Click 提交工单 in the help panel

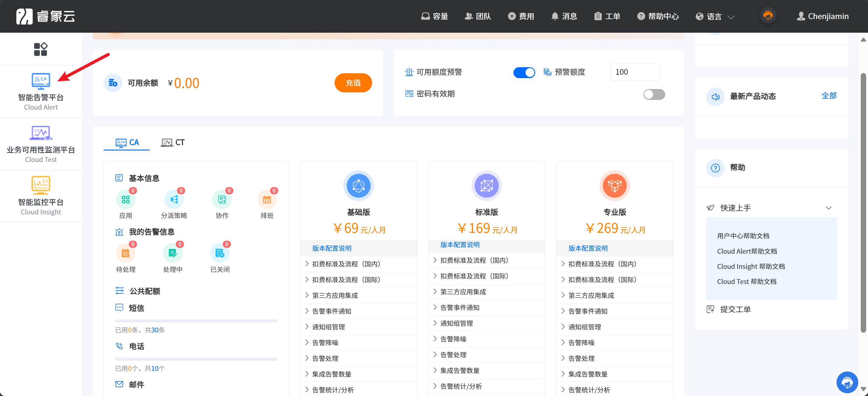pyautogui.click(x=735, y=309)
